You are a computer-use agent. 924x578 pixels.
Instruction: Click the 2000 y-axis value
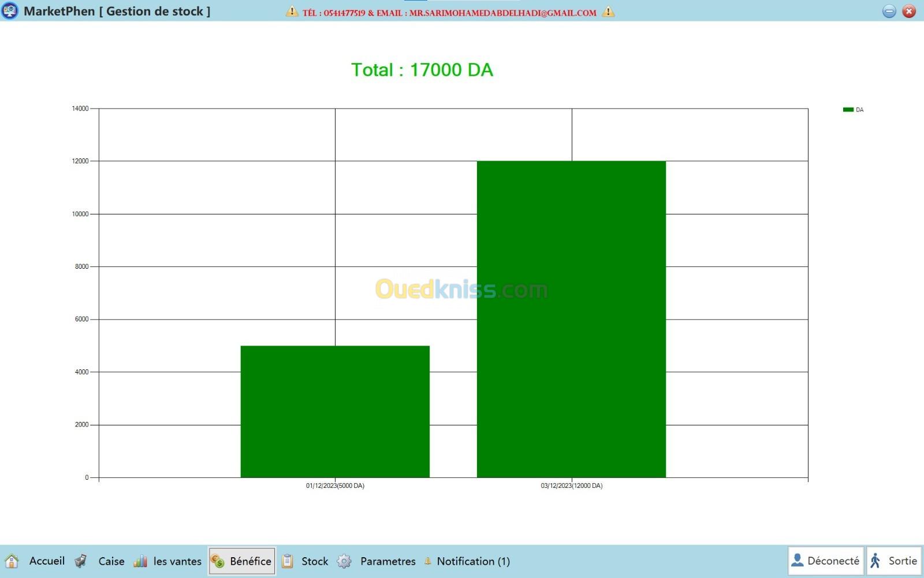[x=82, y=425]
